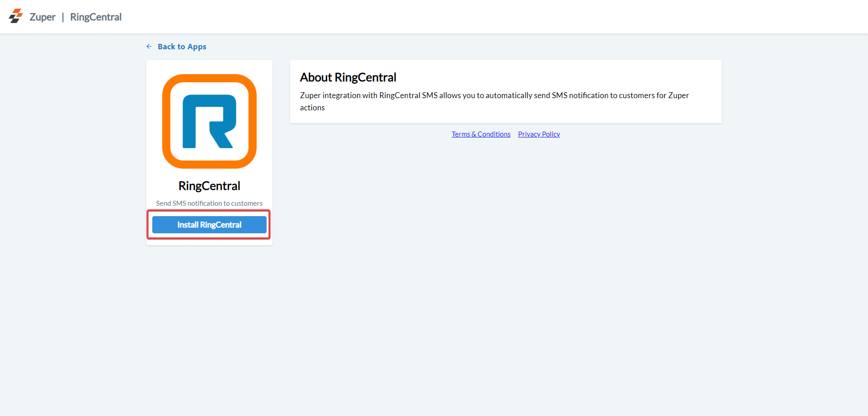
Task: Click the "Send SMS notification to customers" text
Action: point(209,203)
